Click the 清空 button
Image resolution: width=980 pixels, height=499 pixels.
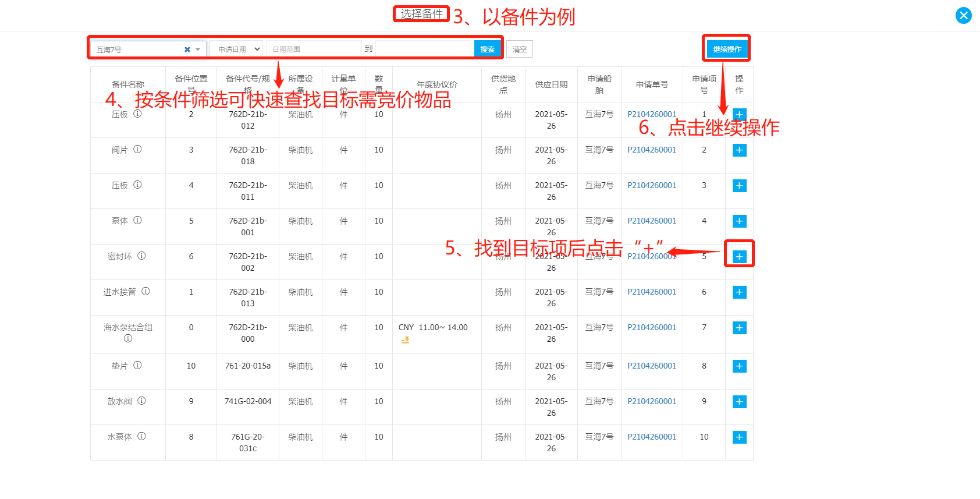click(x=520, y=49)
